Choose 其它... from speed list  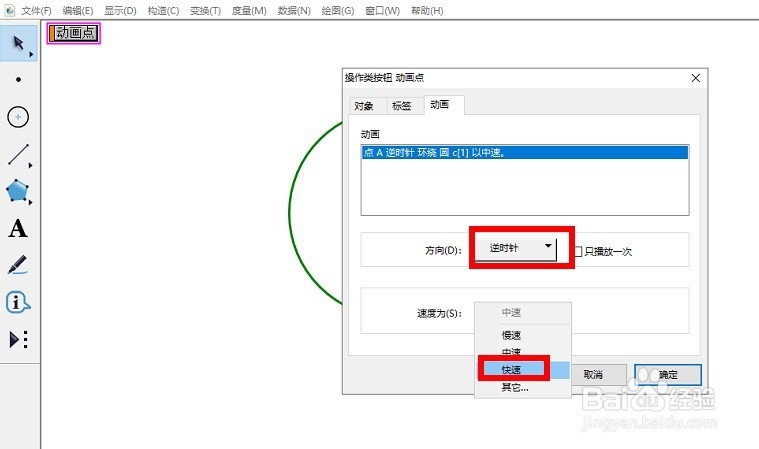[x=515, y=387]
